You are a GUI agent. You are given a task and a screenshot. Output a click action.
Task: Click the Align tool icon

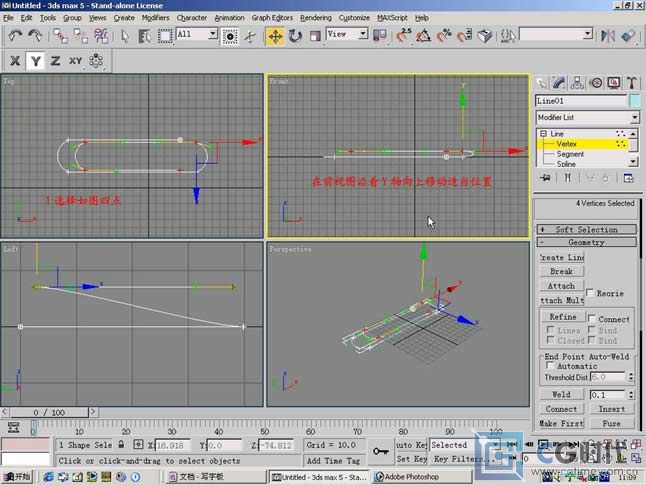628,36
